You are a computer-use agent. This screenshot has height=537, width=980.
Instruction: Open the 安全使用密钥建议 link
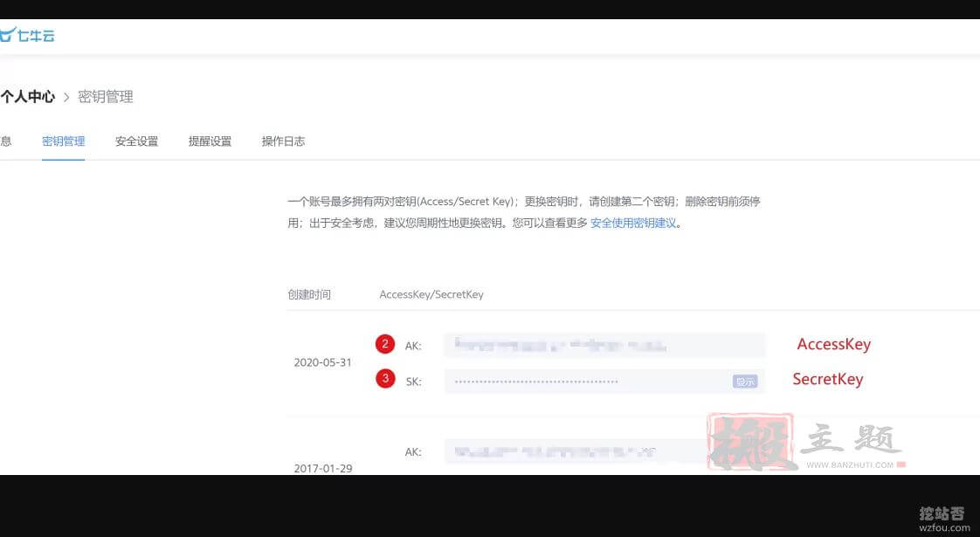pos(633,224)
